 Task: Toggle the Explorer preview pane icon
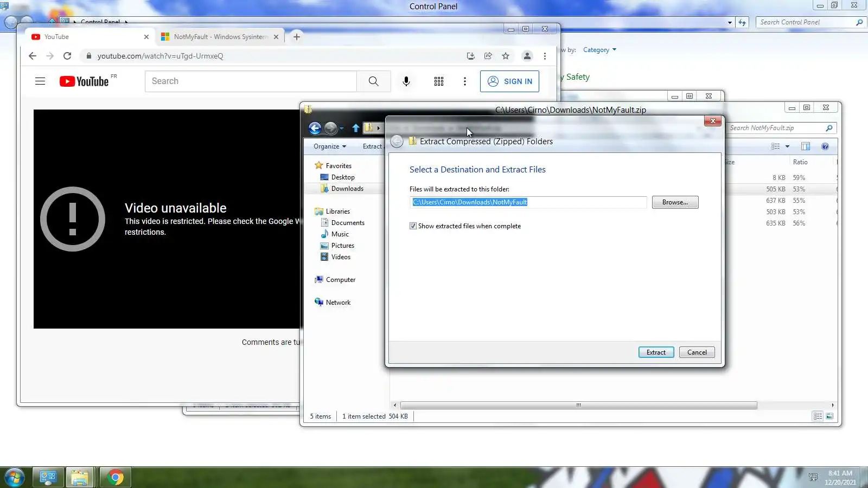click(806, 146)
